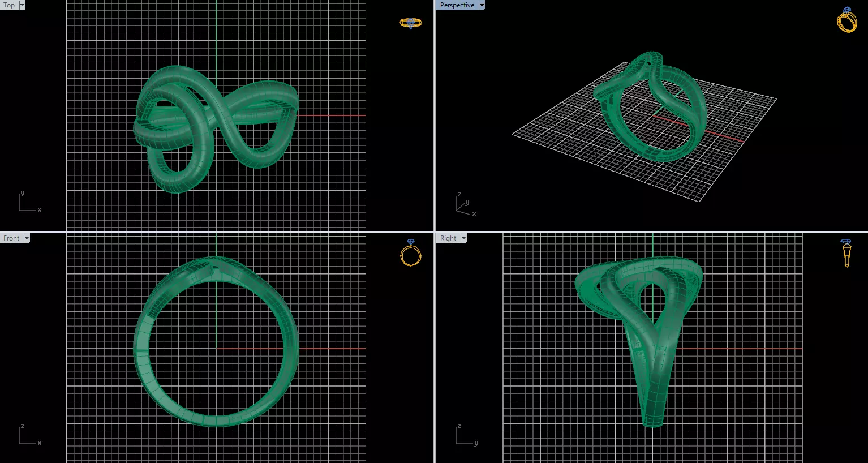Click the Right viewport title label
The height and width of the screenshot is (463, 868).
(x=448, y=238)
